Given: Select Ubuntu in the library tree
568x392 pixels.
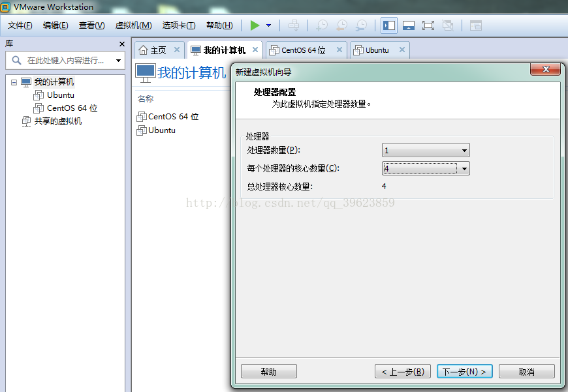Looking at the screenshot, I should click(x=61, y=95).
